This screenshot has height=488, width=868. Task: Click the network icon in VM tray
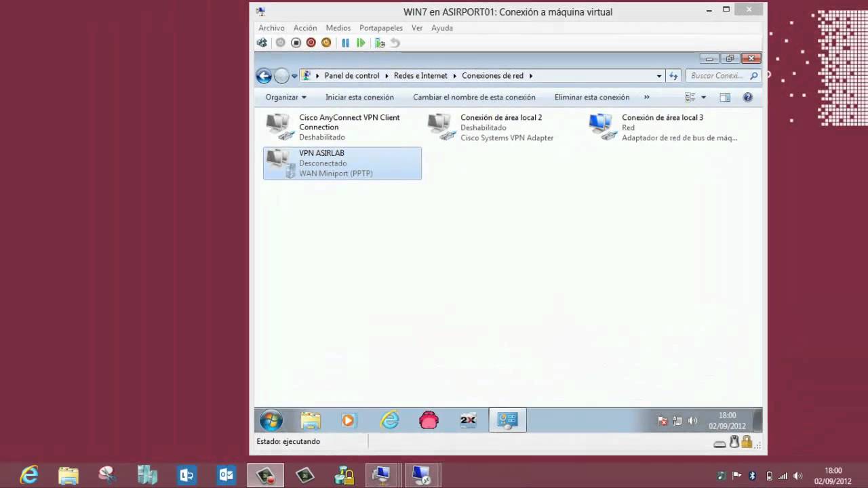(x=677, y=421)
